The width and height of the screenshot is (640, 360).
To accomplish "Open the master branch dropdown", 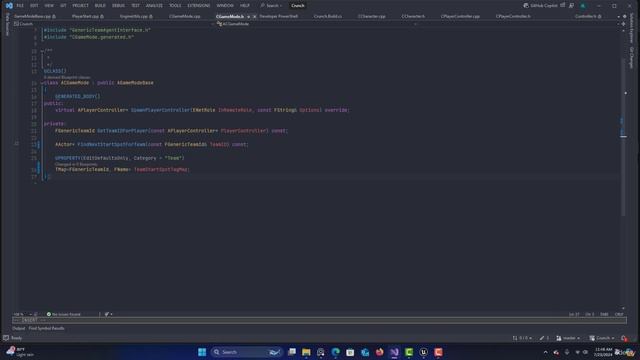I will 568,338.
